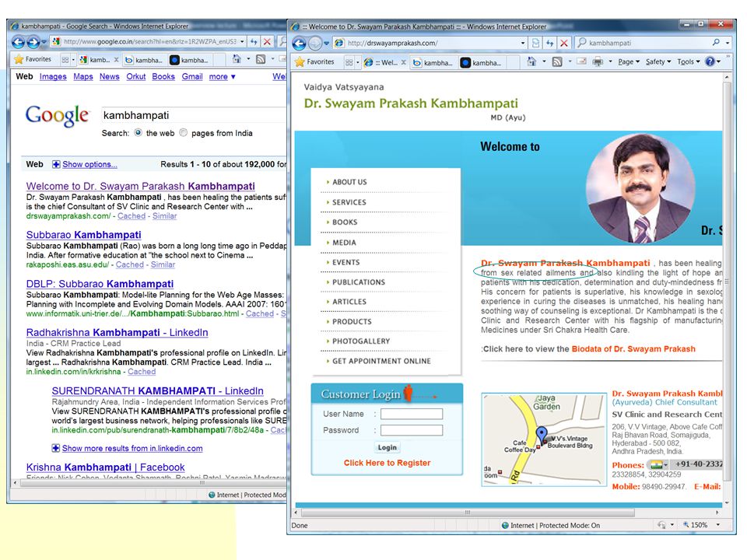Click plus icon beside Show options
The width and height of the screenshot is (747, 560).
[56, 164]
